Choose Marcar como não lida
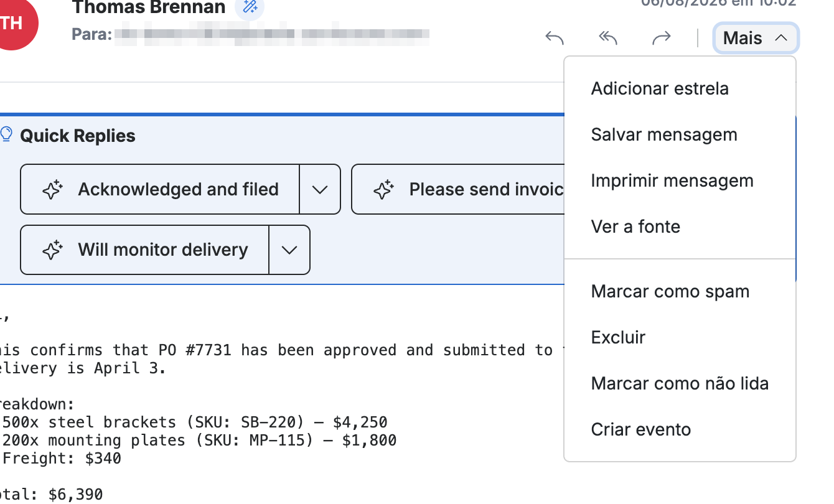834x504 pixels. [680, 383]
